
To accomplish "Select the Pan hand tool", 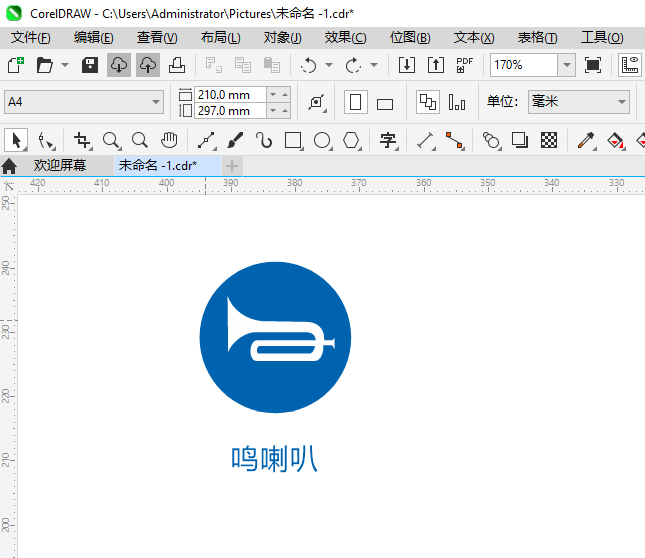I will (169, 141).
